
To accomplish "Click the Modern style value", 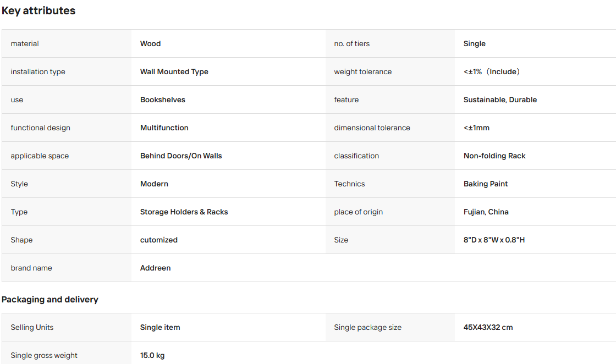I will [154, 184].
